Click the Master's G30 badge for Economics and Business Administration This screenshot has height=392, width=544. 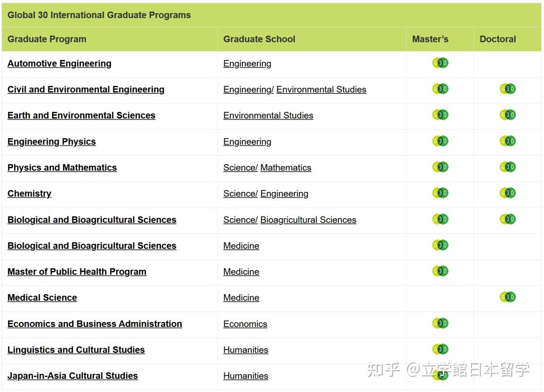[x=439, y=323]
